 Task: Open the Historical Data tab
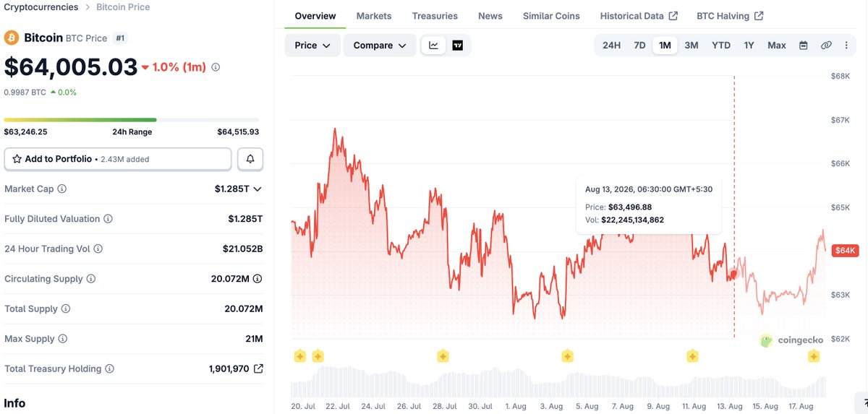click(x=639, y=16)
